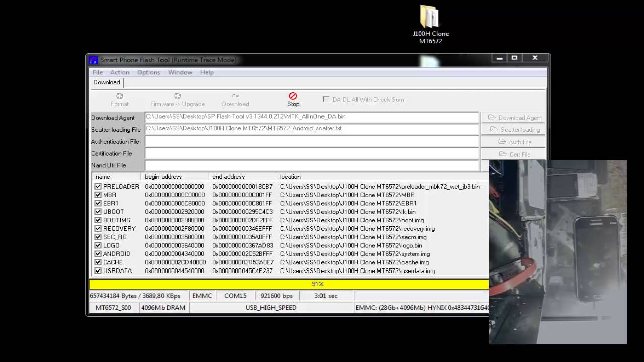This screenshot has height=362, width=644.
Task: Select the boot.img location path
Action: tap(352, 220)
